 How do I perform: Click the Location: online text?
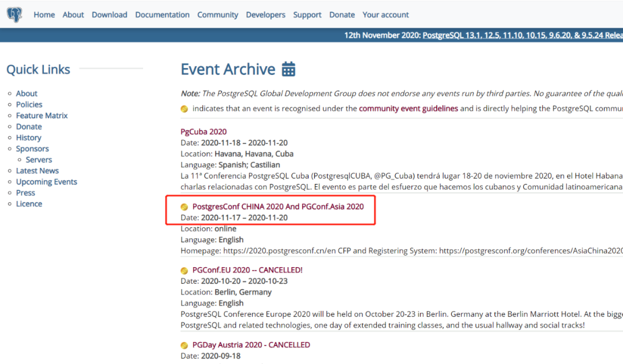coord(209,229)
